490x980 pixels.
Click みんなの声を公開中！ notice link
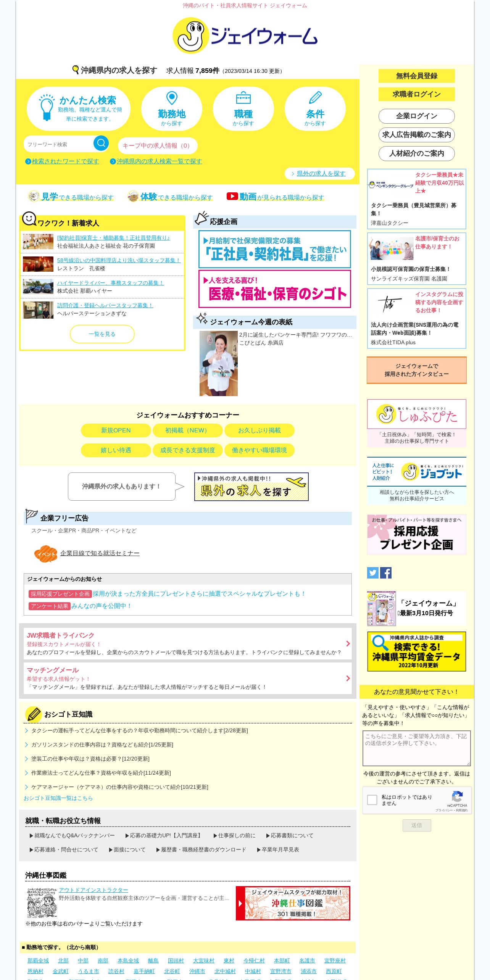tap(102, 606)
